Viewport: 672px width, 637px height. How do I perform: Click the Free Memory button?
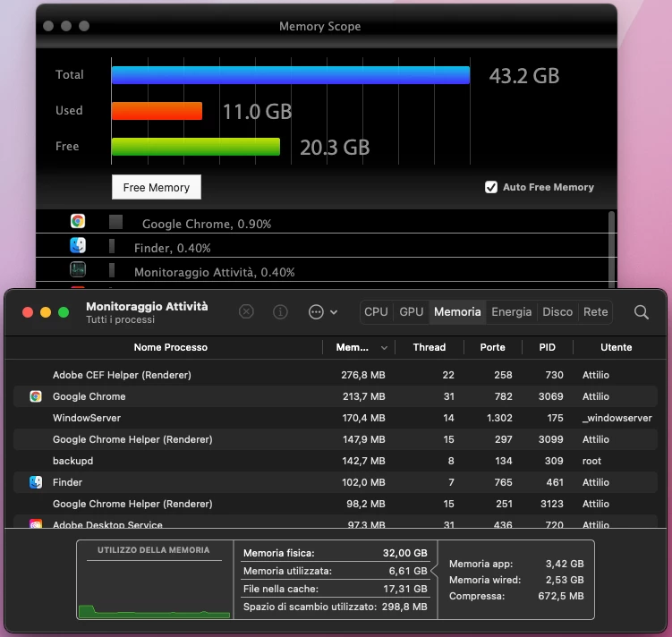[x=156, y=187]
